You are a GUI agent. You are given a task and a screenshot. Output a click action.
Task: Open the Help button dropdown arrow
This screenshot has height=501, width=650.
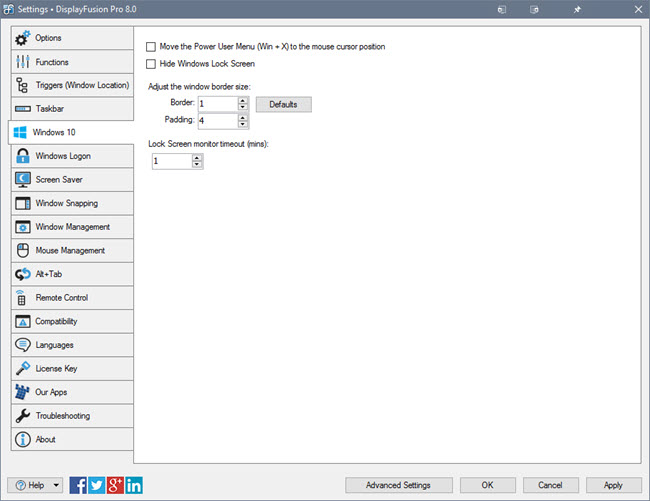[56, 485]
